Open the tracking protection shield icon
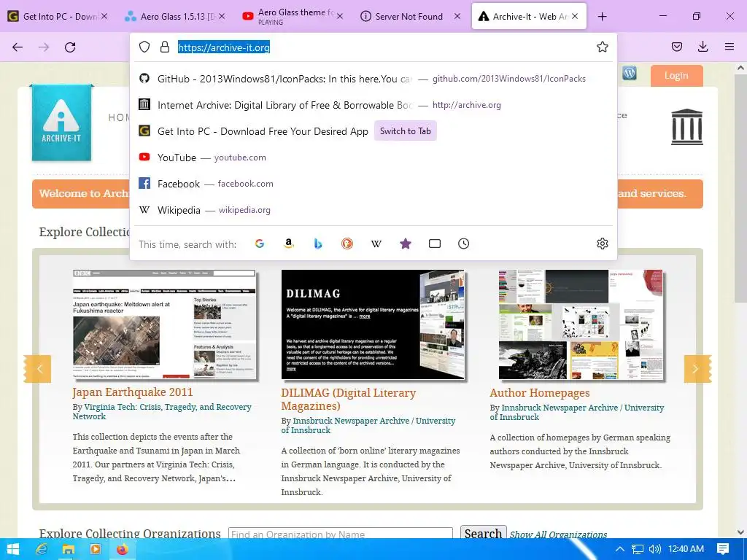 pyautogui.click(x=144, y=47)
